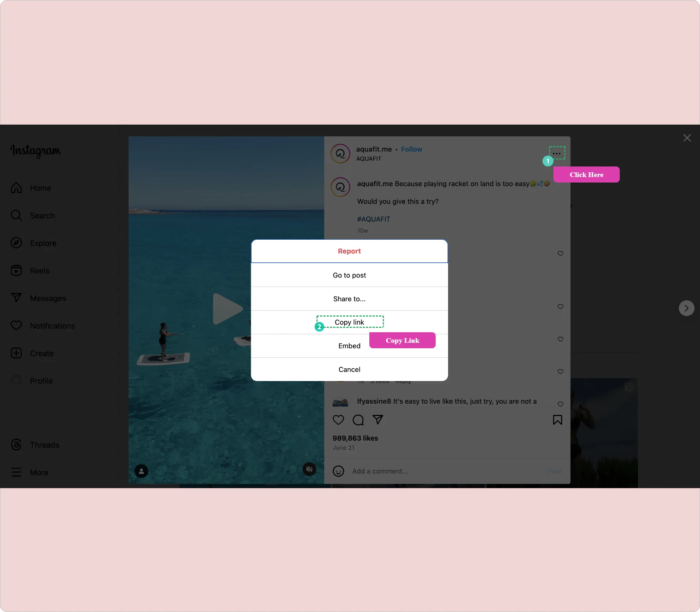Expand Profile section in sidebar
Image resolution: width=700 pixels, height=612 pixels.
tap(41, 381)
